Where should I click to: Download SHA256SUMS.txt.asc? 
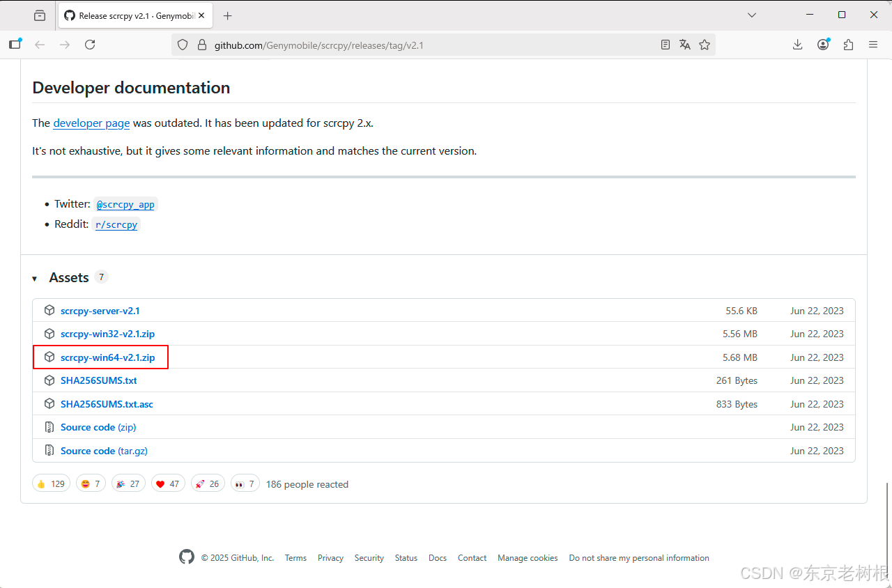pos(107,404)
